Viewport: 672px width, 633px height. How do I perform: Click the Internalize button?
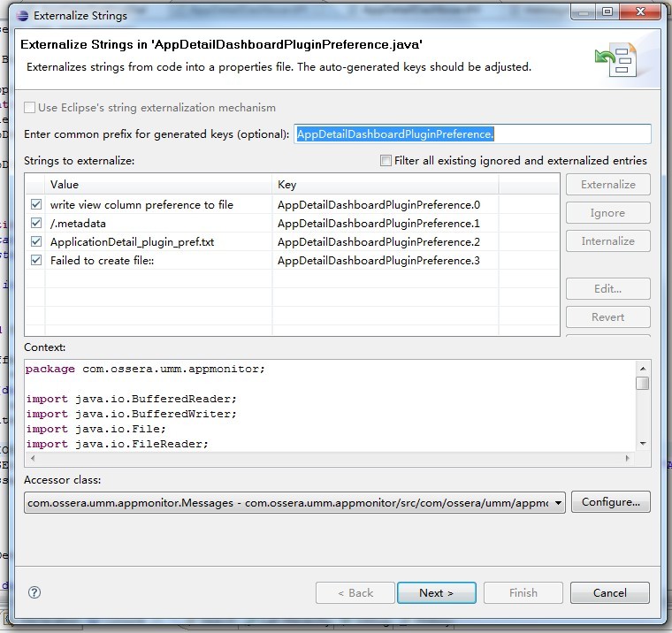(x=607, y=241)
